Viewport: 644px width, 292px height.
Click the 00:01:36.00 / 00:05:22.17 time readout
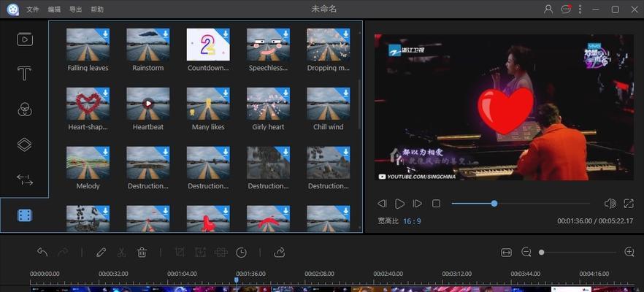coord(595,221)
